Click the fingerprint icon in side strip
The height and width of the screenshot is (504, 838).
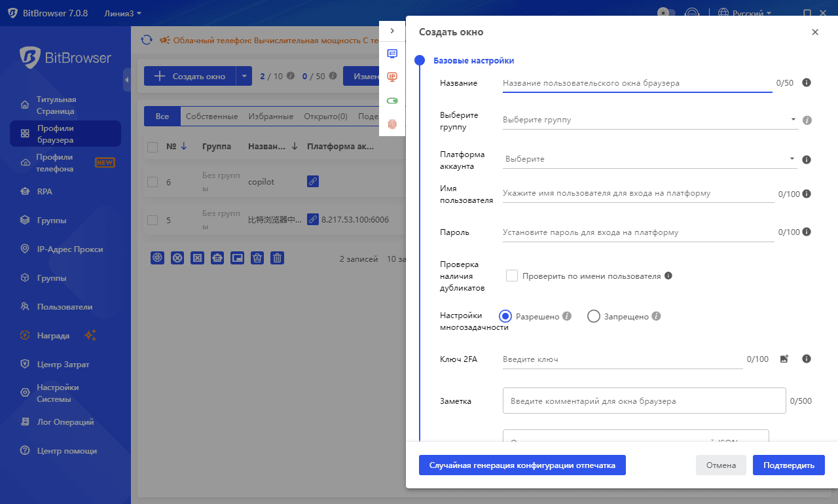[392, 124]
